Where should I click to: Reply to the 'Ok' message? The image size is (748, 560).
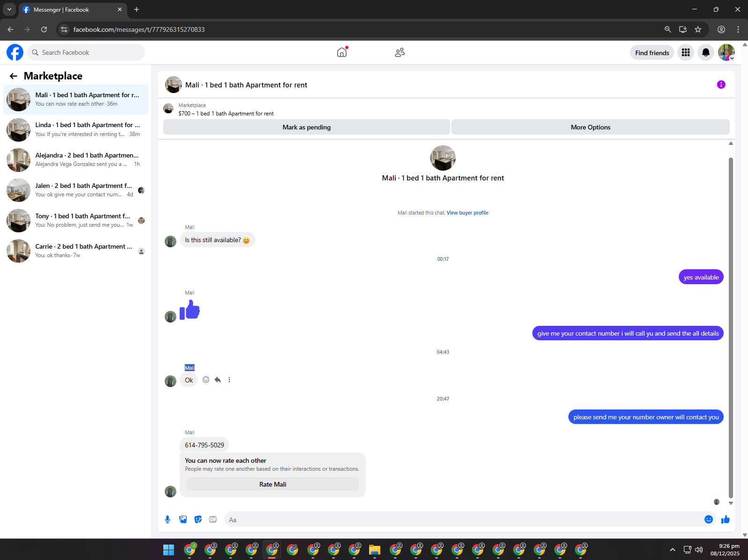(218, 380)
